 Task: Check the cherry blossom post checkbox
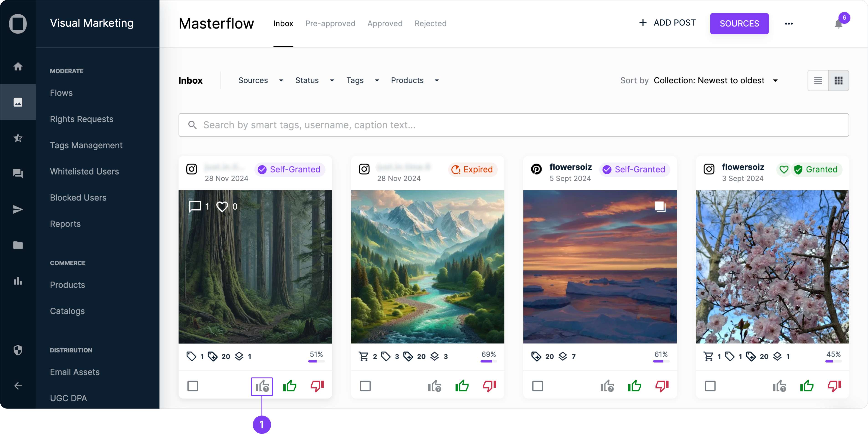coord(710,386)
